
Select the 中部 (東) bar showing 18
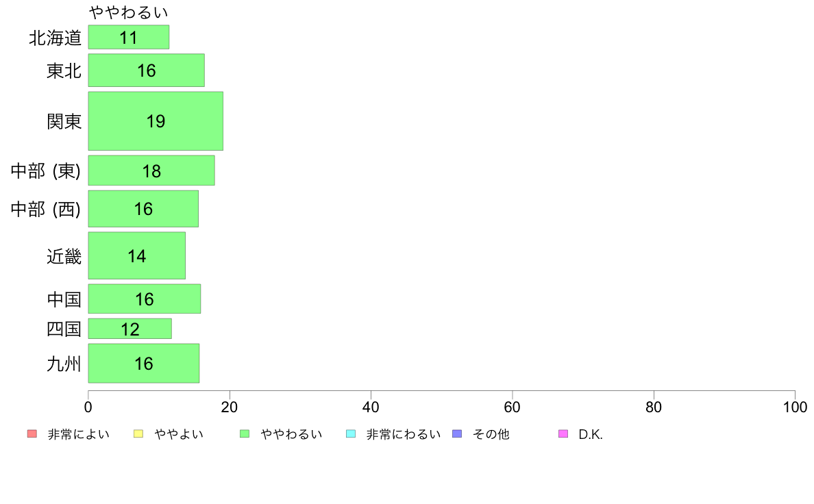tap(151, 171)
